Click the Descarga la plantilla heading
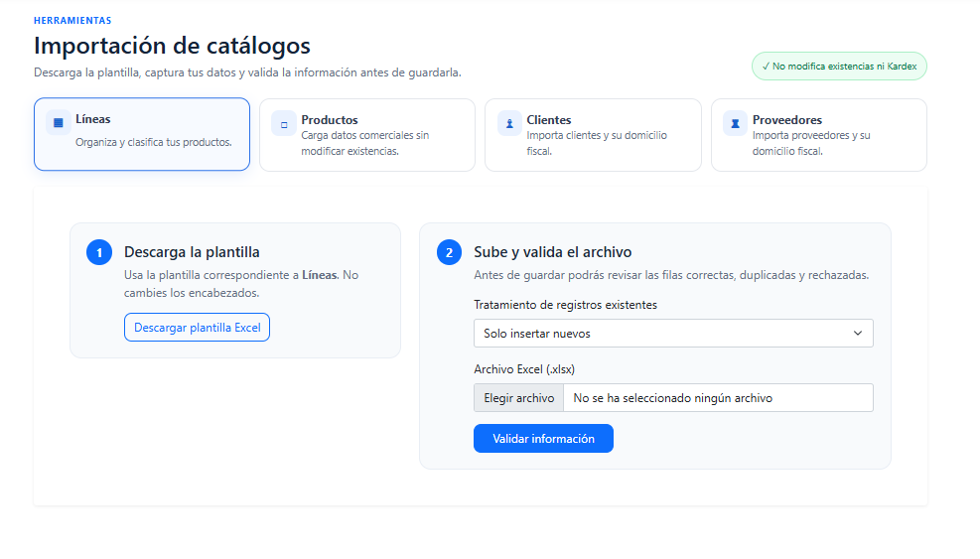The width and height of the screenshot is (980, 559). point(192,252)
